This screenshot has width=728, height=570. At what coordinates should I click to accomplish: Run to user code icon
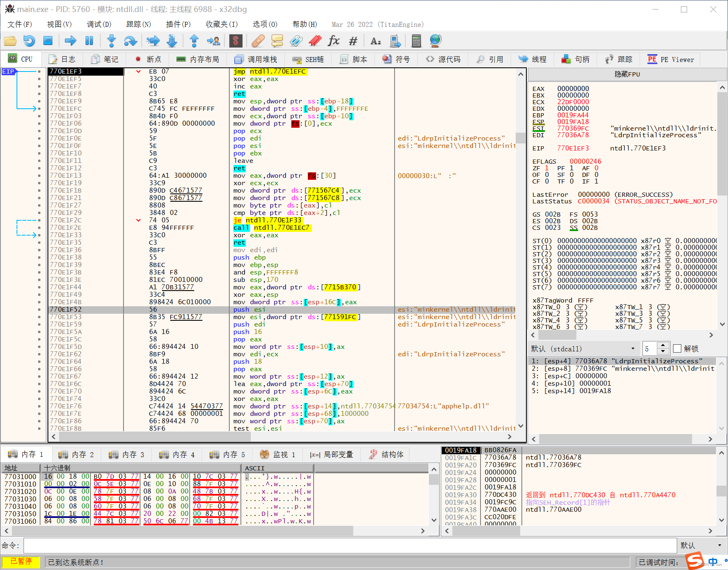[x=214, y=41]
